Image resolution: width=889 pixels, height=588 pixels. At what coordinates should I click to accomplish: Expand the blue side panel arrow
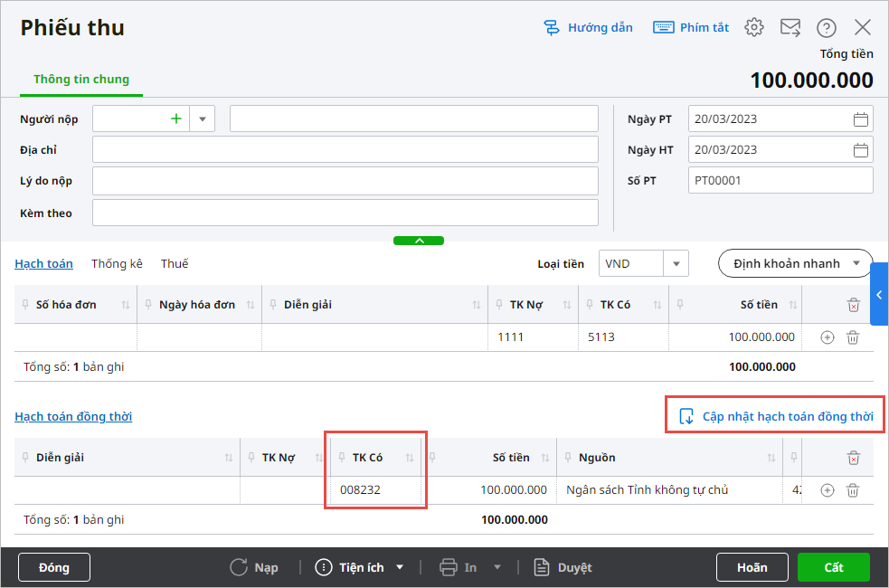tap(879, 294)
